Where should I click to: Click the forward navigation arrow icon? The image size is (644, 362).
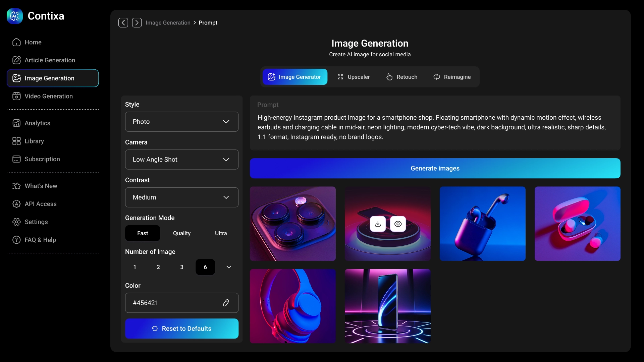(x=137, y=22)
